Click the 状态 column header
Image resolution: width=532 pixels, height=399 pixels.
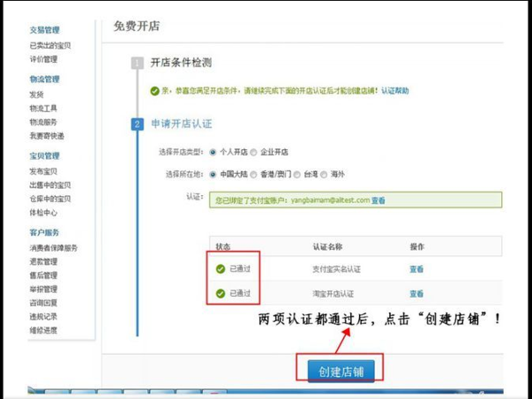[223, 246]
